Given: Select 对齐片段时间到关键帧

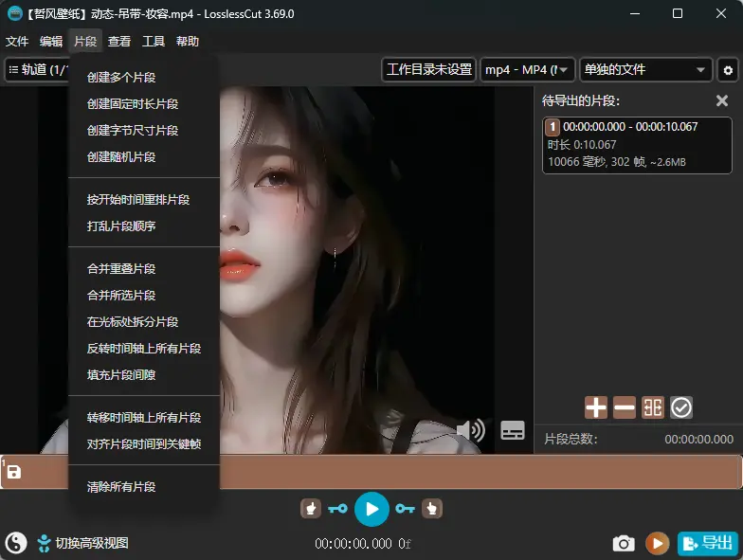Looking at the screenshot, I should (x=144, y=443).
